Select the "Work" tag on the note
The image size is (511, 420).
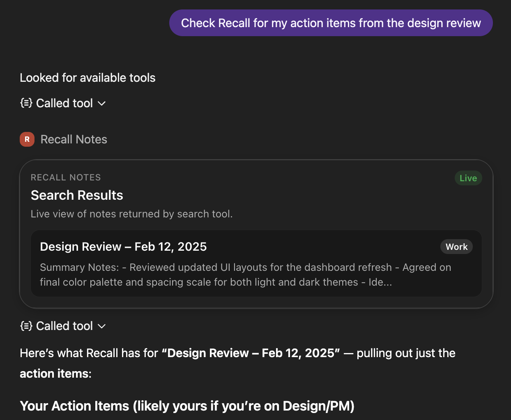[x=456, y=247]
